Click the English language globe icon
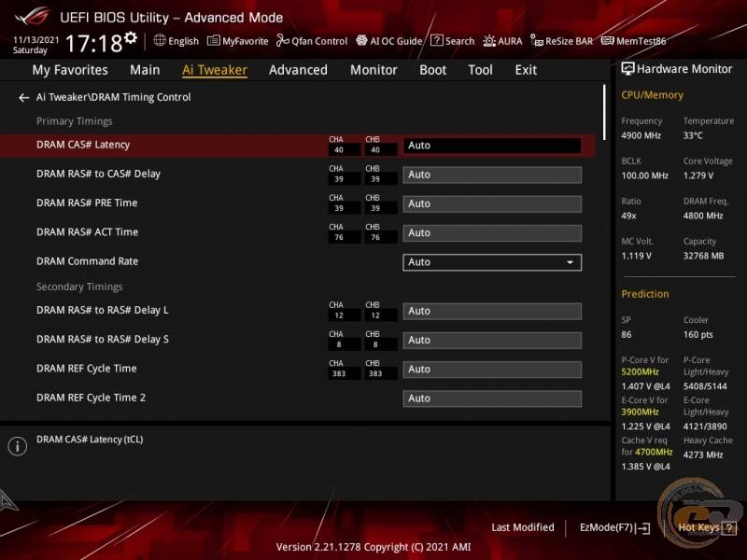The width and height of the screenshot is (747, 560). [160, 40]
